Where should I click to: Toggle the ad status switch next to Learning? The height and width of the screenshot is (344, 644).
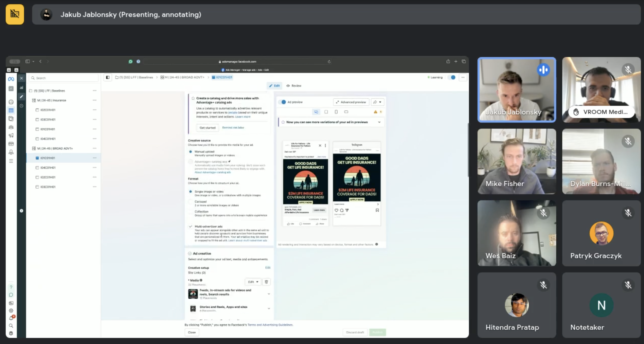[x=452, y=77]
